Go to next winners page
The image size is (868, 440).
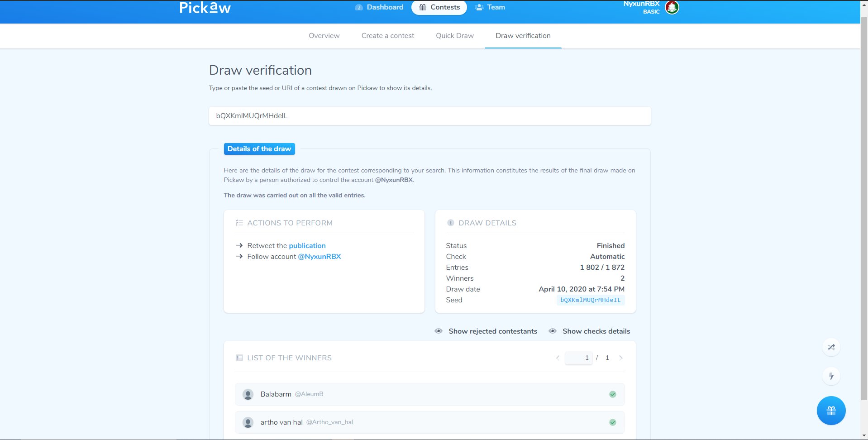pos(621,358)
